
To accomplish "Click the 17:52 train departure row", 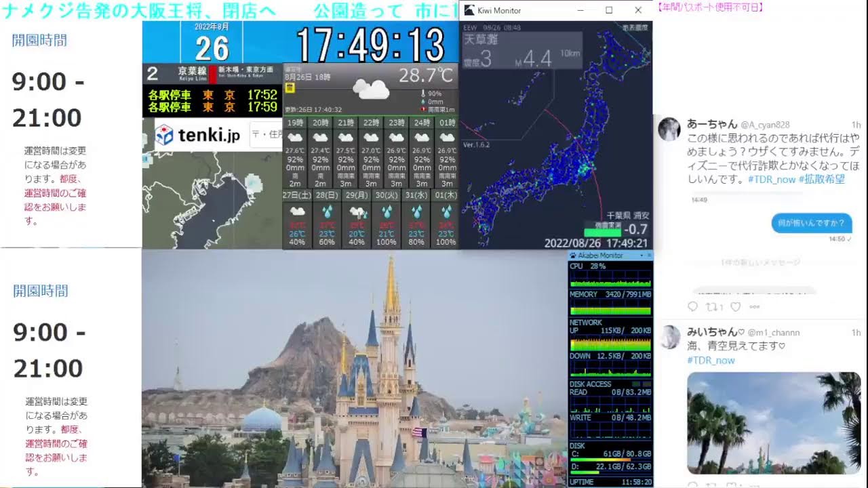I will (x=212, y=95).
